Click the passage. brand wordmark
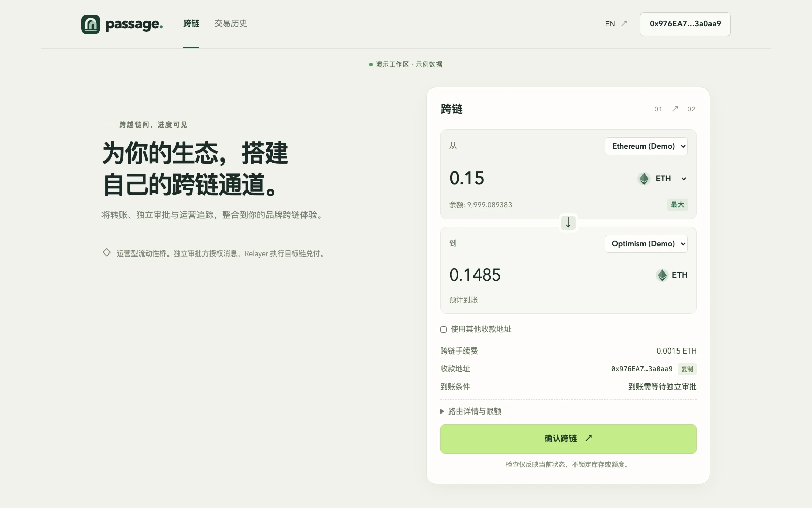The width and height of the screenshot is (812, 508). point(134,24)
